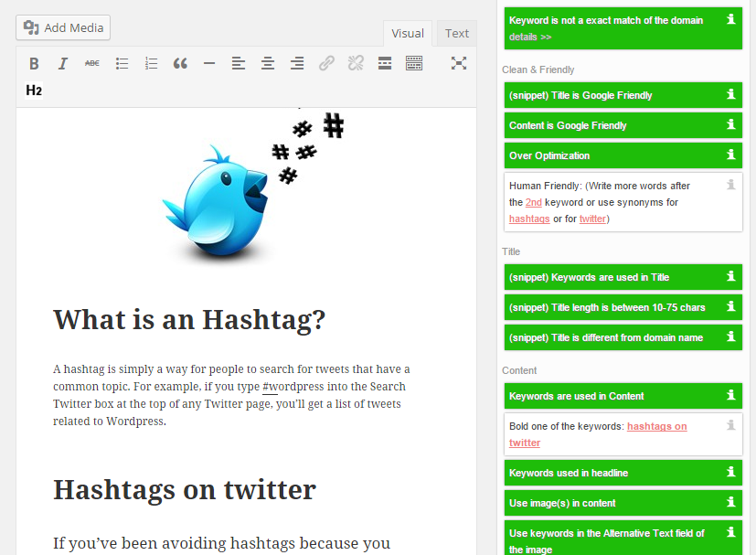Toggle the toolbar kitchen sink

(x=414, y=63)
